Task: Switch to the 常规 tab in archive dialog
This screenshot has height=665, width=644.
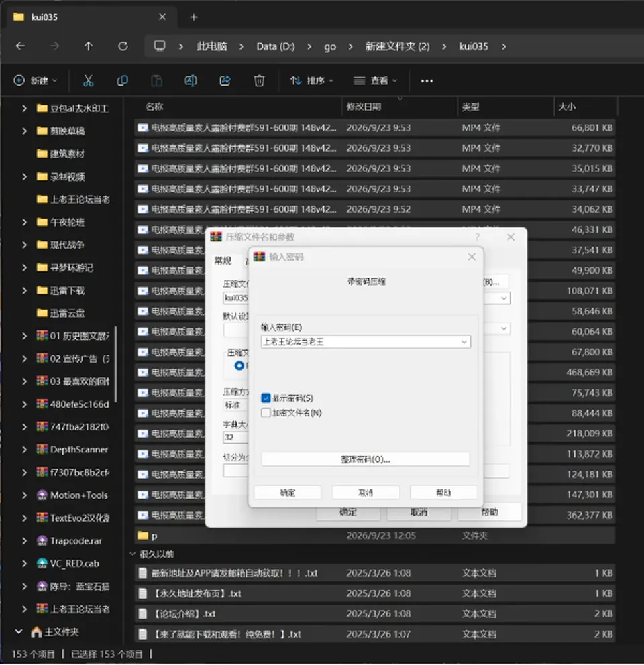Action: [x=223, y=260]
